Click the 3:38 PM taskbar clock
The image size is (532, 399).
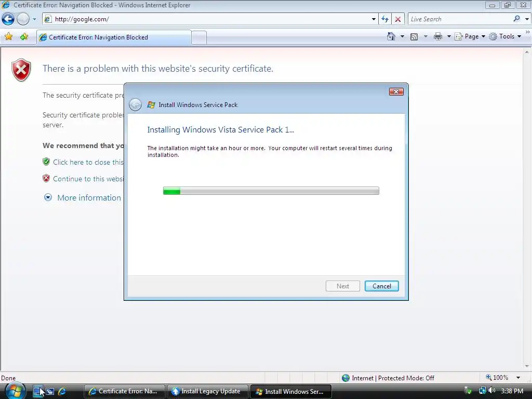(x=512, y=391)
